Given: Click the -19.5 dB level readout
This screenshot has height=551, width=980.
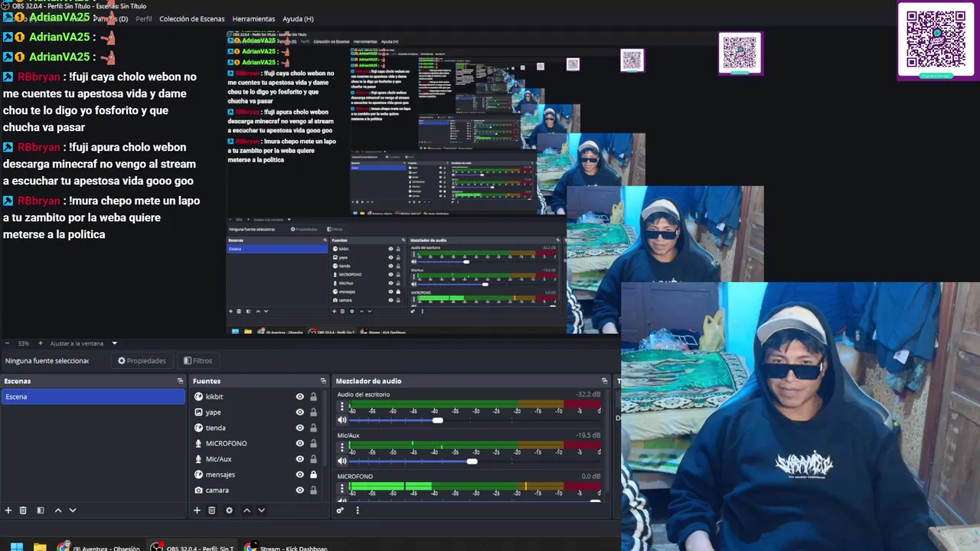Looking at the screenshot, I should click(588, 435).
